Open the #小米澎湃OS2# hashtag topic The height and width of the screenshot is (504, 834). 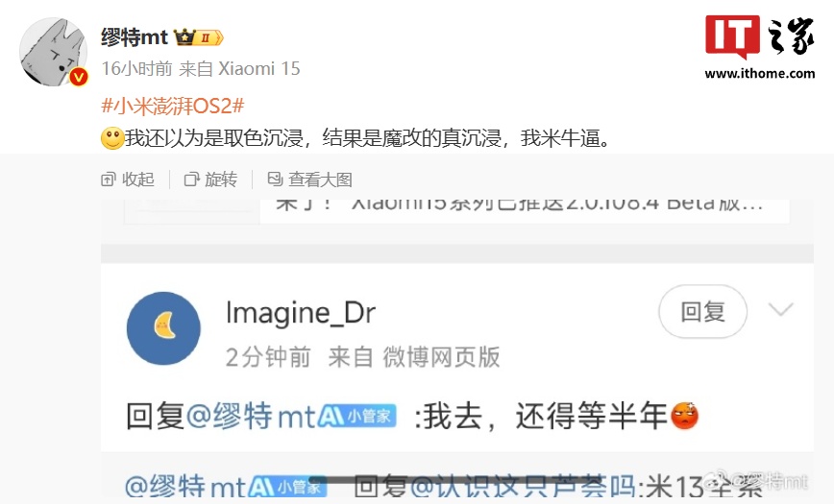pos(173,106)
